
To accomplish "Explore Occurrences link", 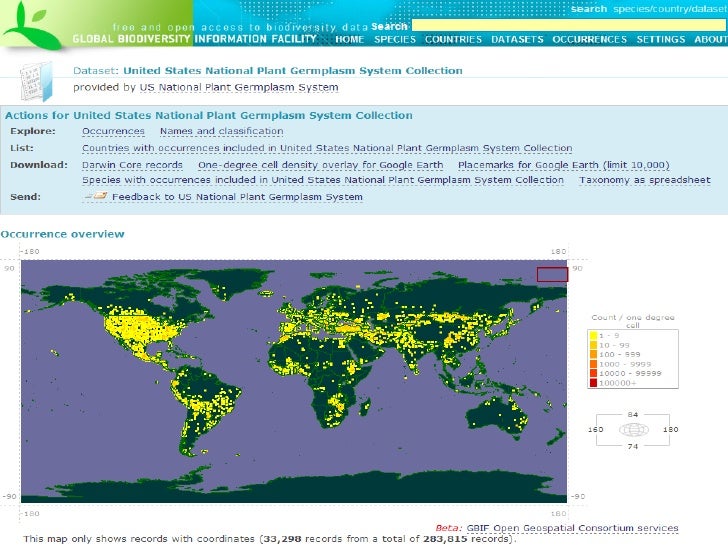I will click(x=113, y=131).
